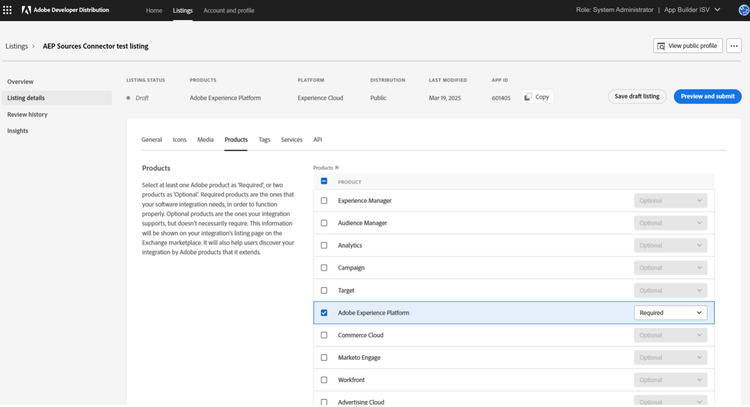Select Listing details in the sidebar

pos(56,98)
